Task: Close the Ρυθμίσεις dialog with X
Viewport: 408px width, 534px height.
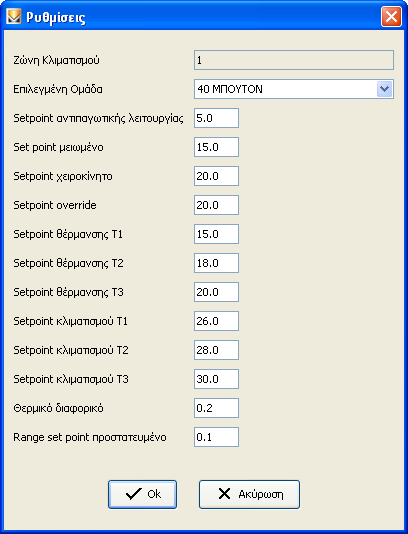Action: click(x=391, y=16)
